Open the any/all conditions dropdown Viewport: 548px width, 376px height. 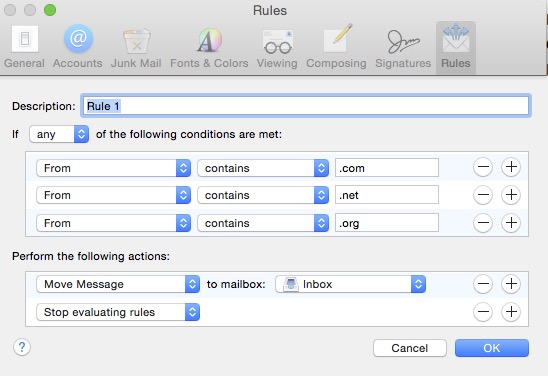pyautogui.click(x=59, y=134)
